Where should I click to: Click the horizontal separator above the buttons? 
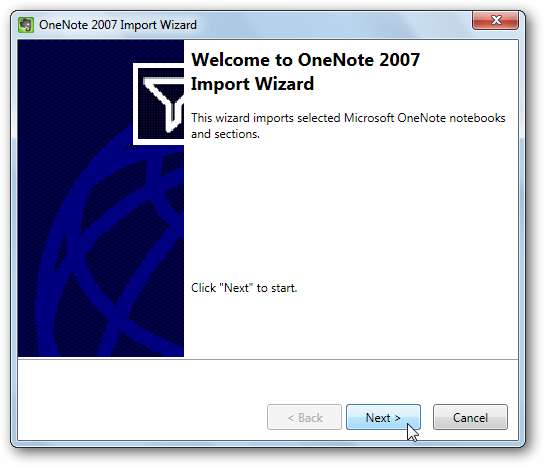[268, 359]
